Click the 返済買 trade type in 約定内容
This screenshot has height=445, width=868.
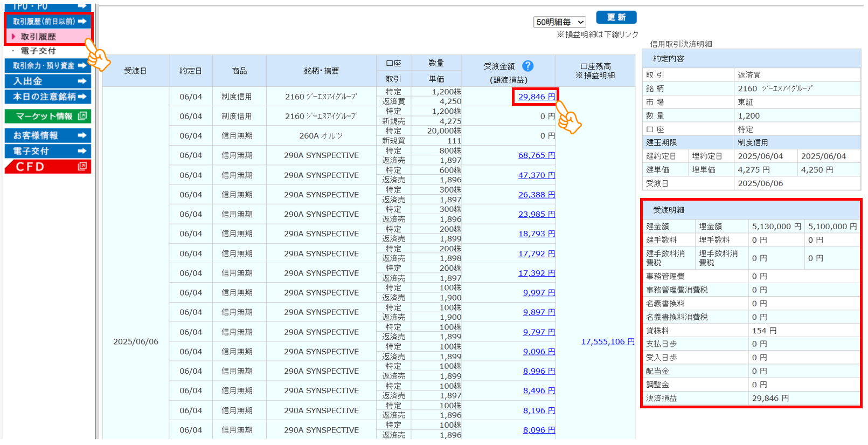click(749, 75)
